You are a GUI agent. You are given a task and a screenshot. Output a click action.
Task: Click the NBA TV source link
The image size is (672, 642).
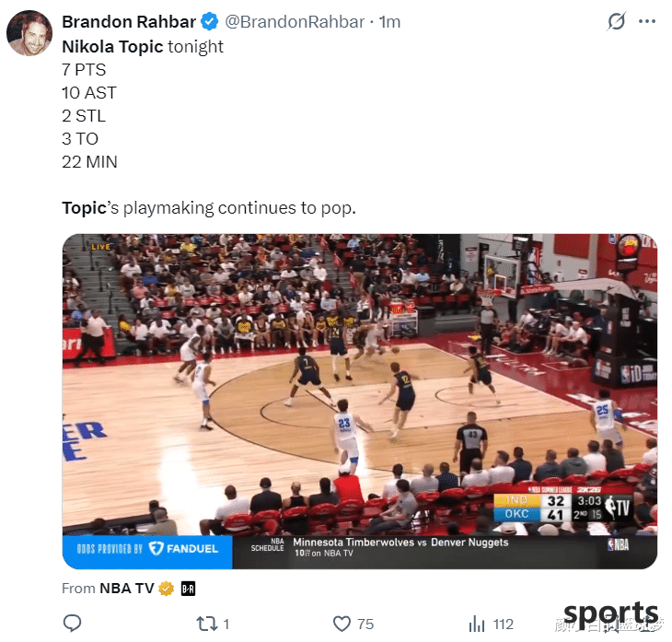tap(127, 588)
